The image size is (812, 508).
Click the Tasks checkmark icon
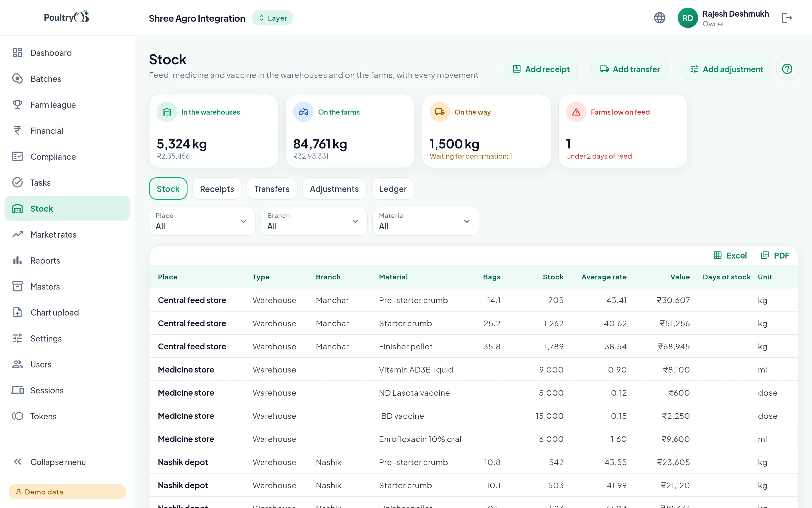17,182
